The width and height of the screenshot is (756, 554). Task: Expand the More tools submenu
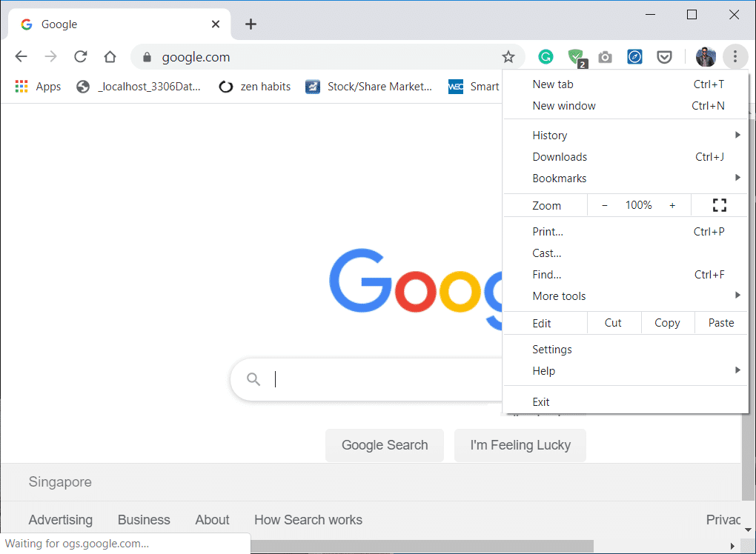559,296
